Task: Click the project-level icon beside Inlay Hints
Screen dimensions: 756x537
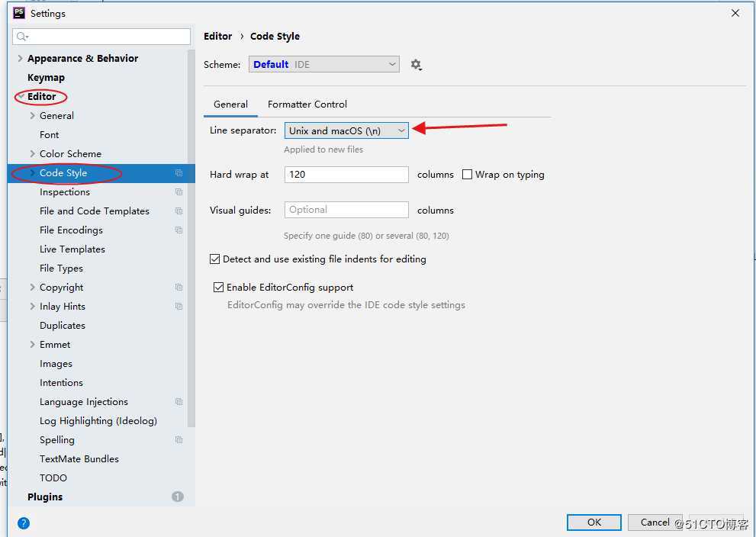Action: coord(179,306)
